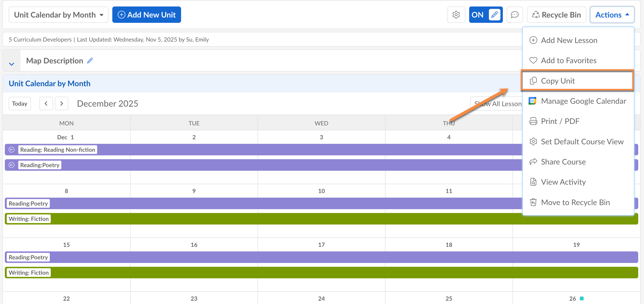The width and height of the screenshot is (644, 304).
Task: Expand the Map Description section chevron
Action: point(12,64)
